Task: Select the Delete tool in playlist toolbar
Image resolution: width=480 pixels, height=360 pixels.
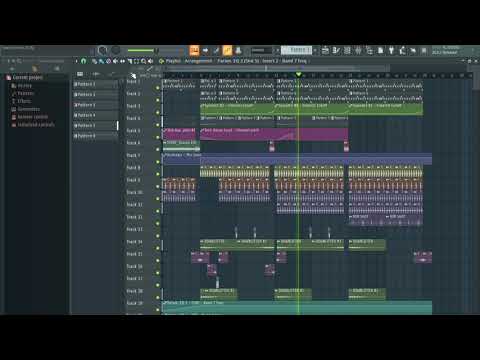Action: click(108, 61)
